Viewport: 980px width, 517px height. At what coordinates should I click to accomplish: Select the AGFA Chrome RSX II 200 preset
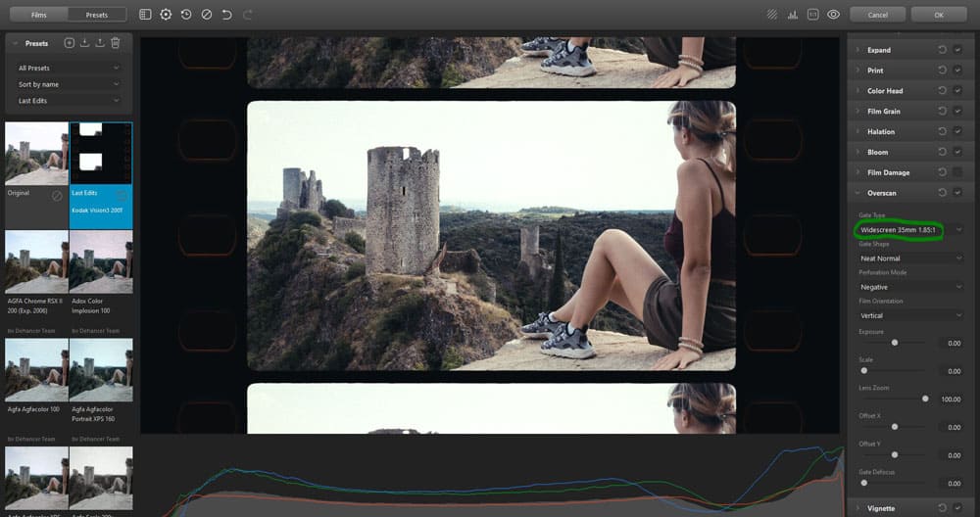(x=37, y=262)
